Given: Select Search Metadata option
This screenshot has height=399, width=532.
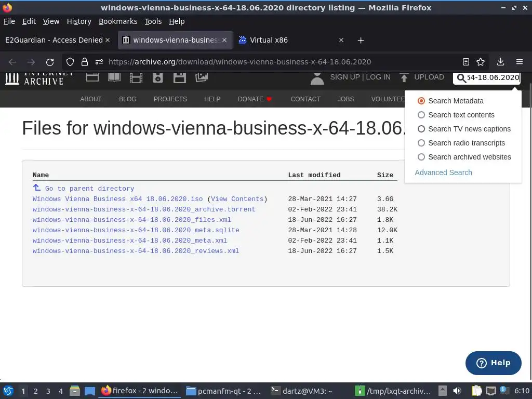Looking at the screenshot, I should point(450,101).
